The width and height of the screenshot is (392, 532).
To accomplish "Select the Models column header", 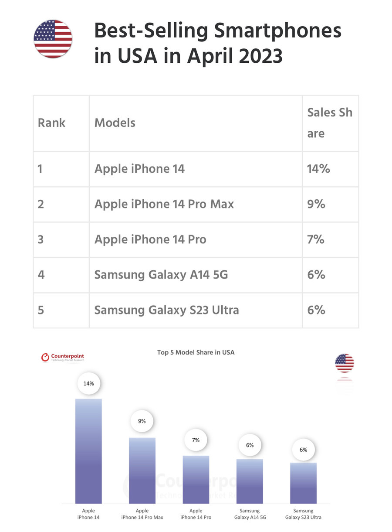I will click(115, 123).
